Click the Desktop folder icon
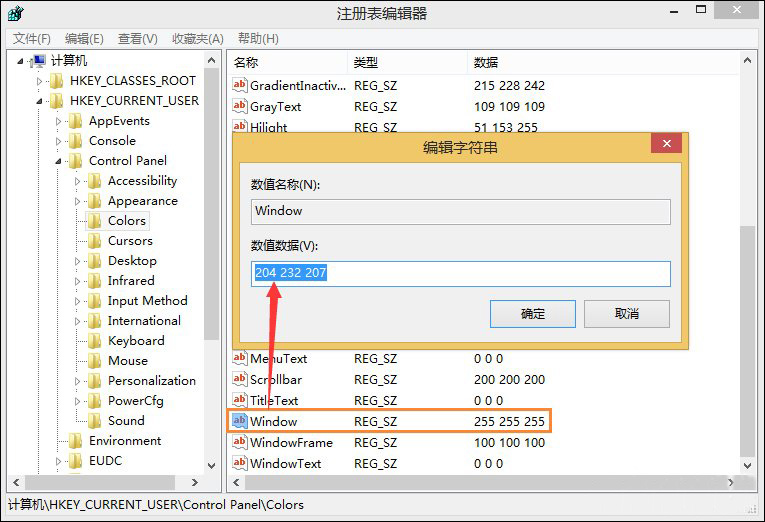The image size is (765, 522). tap(95, 261)
